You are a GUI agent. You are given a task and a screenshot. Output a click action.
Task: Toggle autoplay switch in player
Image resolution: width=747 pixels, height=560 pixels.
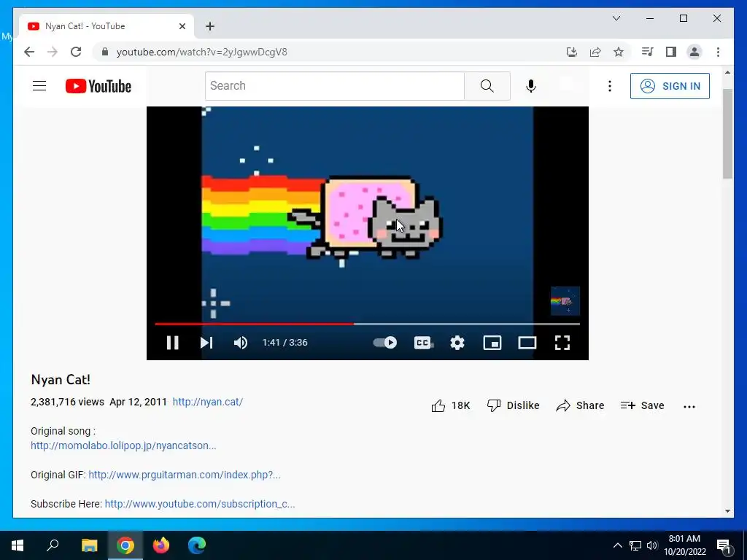point(385,343)
